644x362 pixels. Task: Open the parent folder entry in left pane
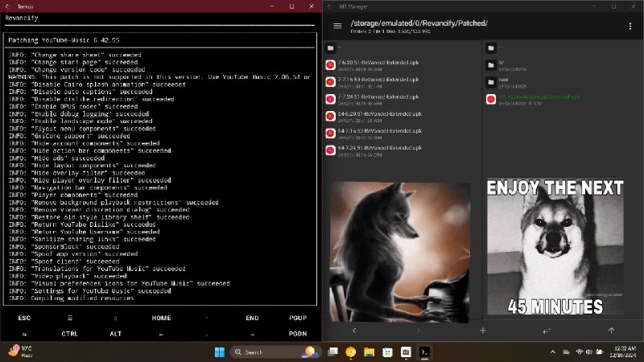402,48
